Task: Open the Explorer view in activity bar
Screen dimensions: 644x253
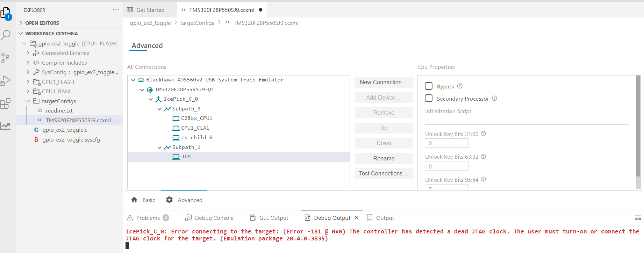Action: (6, 14)
